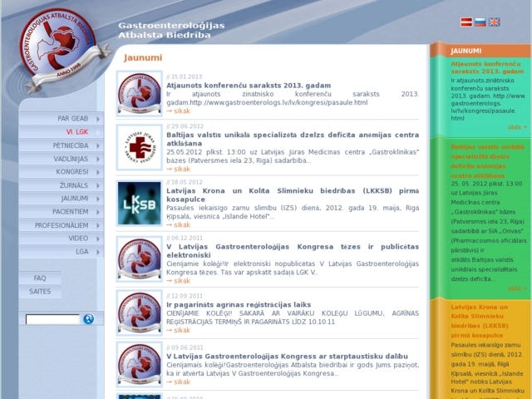532x399 pixels.
Task: Click the magnifier search button
Action: tap(89, 319)
